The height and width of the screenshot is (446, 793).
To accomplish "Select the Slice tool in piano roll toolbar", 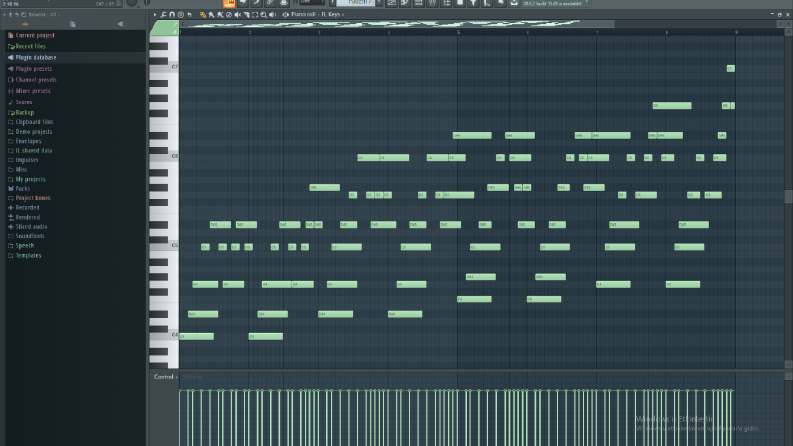I will 246,15.
